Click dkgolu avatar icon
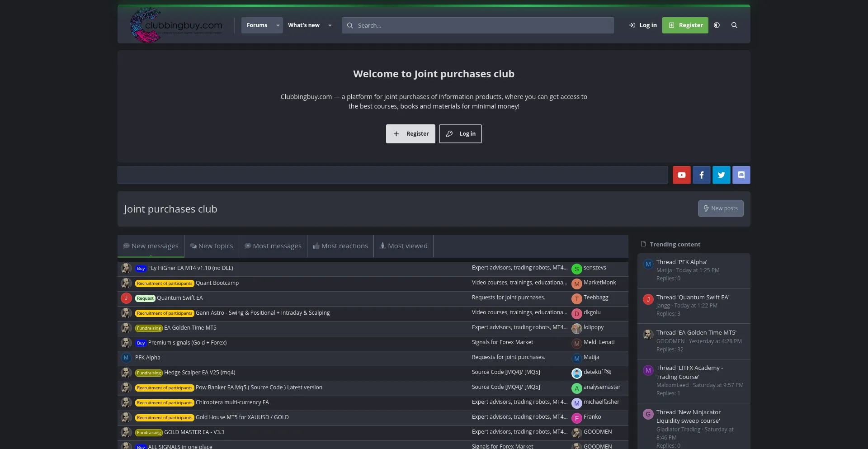This screenshot has width=868, height=449. pos(576,314)
